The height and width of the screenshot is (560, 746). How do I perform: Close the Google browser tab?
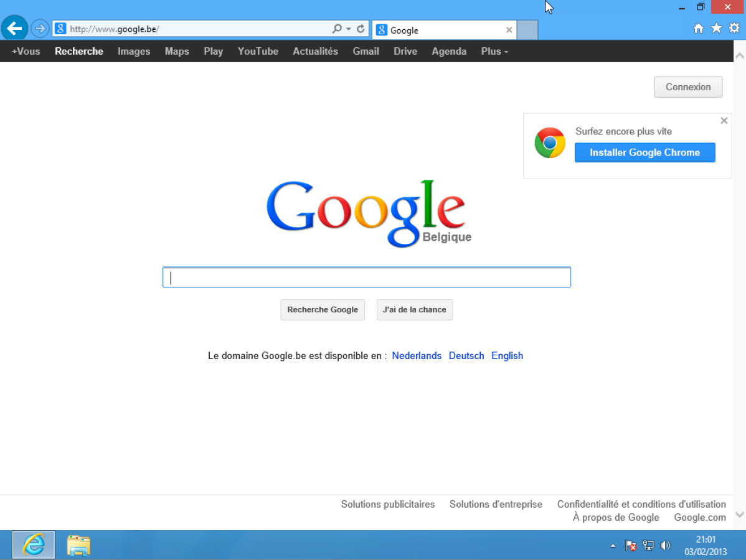tap(509, 30)
